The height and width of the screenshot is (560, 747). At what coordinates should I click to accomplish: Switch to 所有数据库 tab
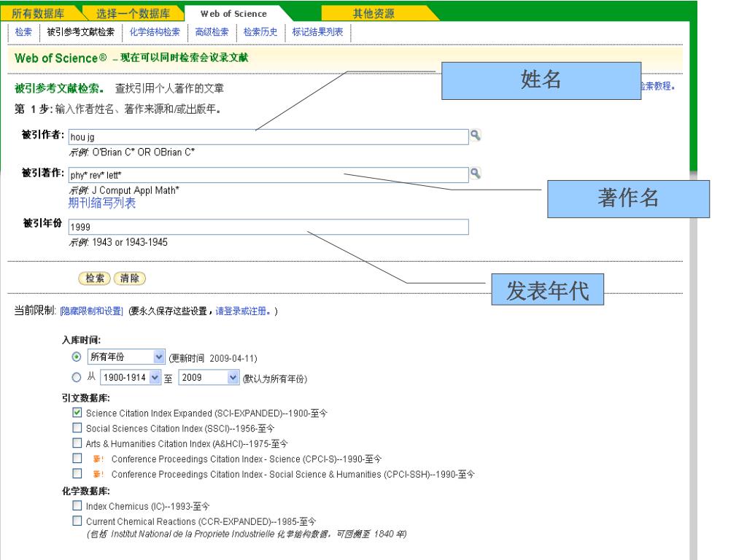tap(38, 13)
